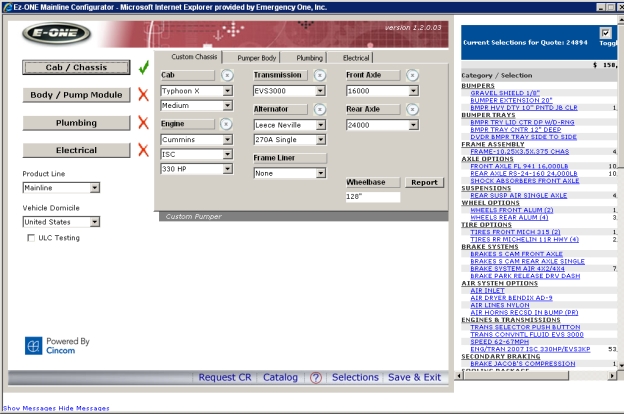The image size is (624, 414).
Task: Open the Selections link
Action: click(355, 377)
